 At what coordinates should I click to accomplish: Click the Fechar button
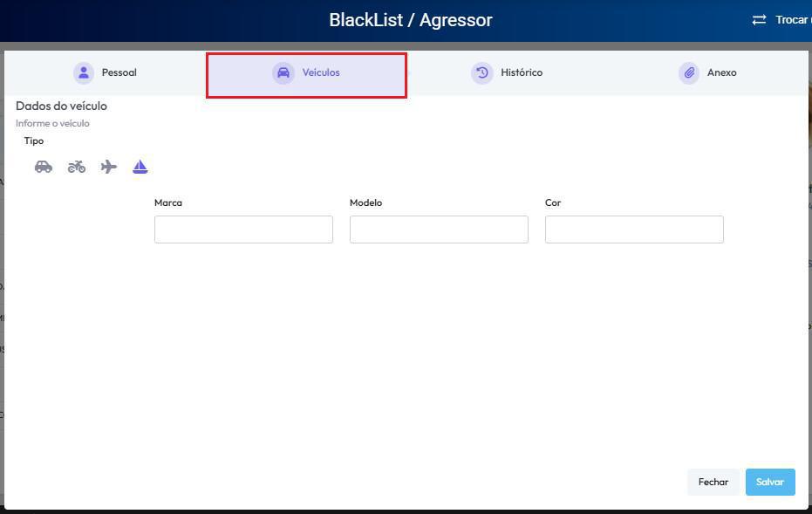point(713,483)
